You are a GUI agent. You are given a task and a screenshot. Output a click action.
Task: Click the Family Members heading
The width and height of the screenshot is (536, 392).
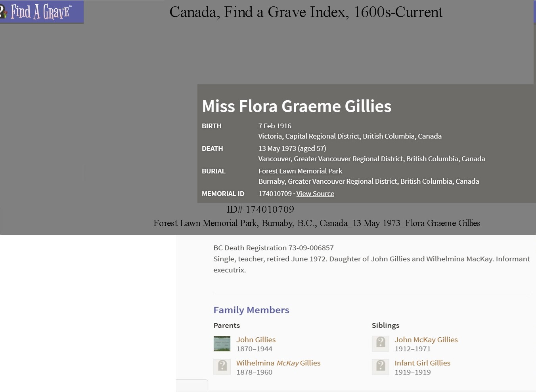point(251,310)
